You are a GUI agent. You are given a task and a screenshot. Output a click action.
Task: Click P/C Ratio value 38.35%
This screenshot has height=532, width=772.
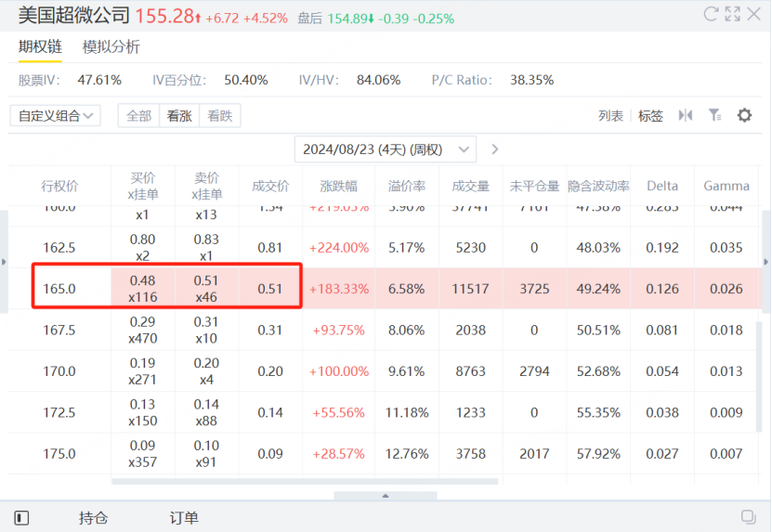click(x=531, y=80)
